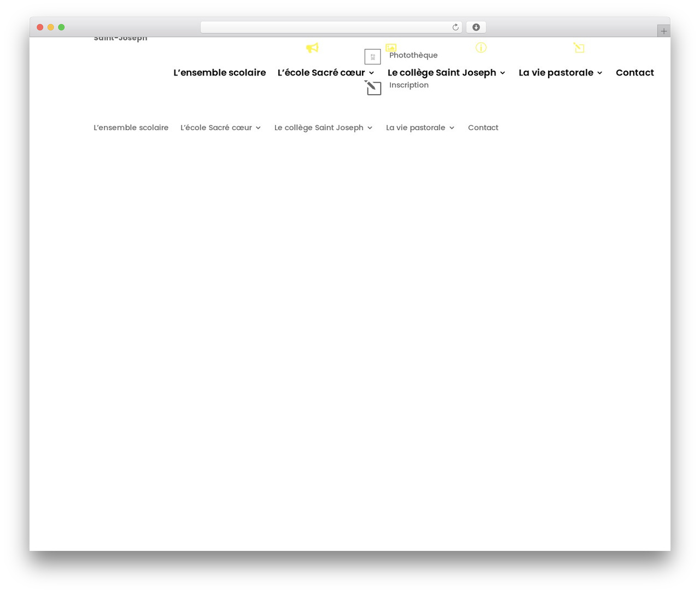
Task: Open gray Le collège Saint Joseph menu
Action: point(319,127)
